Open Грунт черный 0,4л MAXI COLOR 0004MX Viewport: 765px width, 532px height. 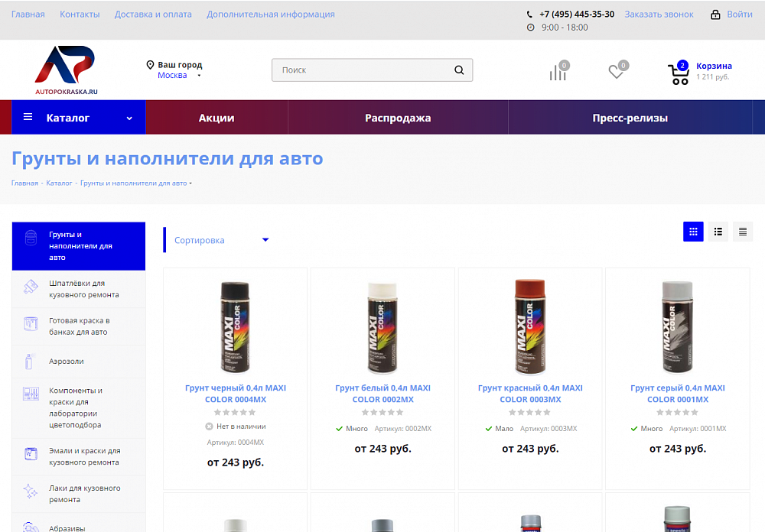(x=236, y=394)
